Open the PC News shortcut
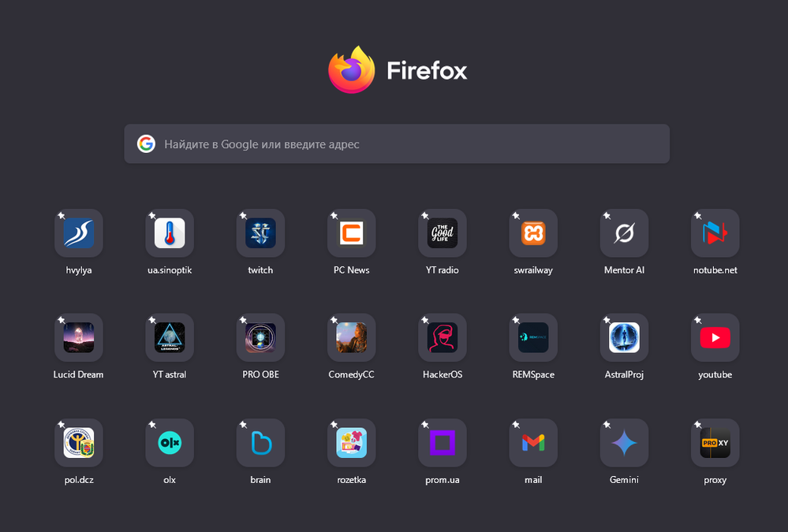Viewport: 788px width, 532px height. click(x=351, y=233)
